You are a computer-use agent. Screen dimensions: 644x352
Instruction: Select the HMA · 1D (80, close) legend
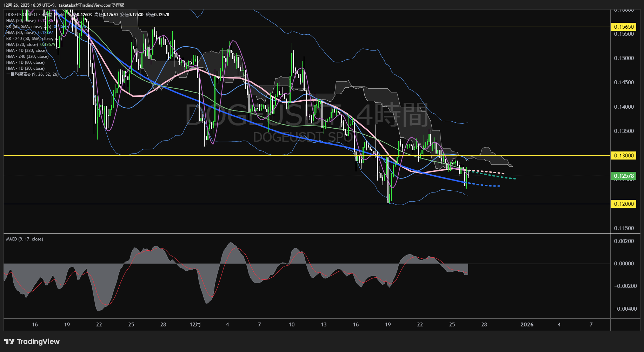[25, 62]
